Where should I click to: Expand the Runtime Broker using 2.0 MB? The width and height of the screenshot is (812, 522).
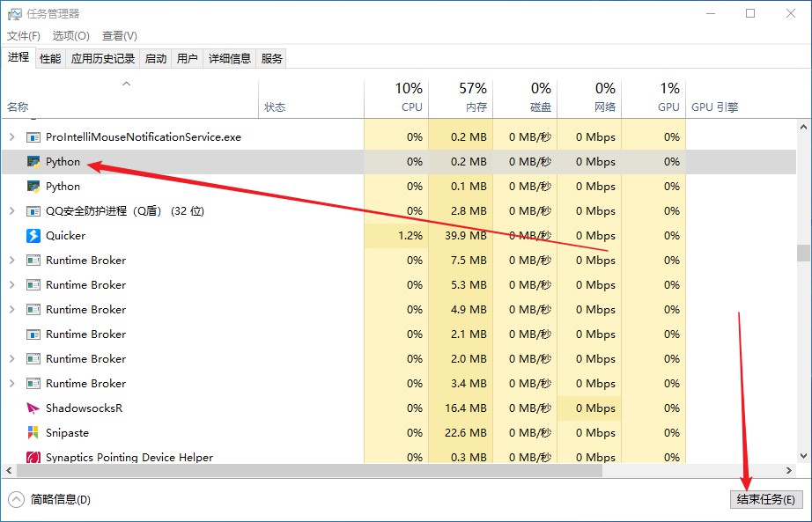coord(12,359)
